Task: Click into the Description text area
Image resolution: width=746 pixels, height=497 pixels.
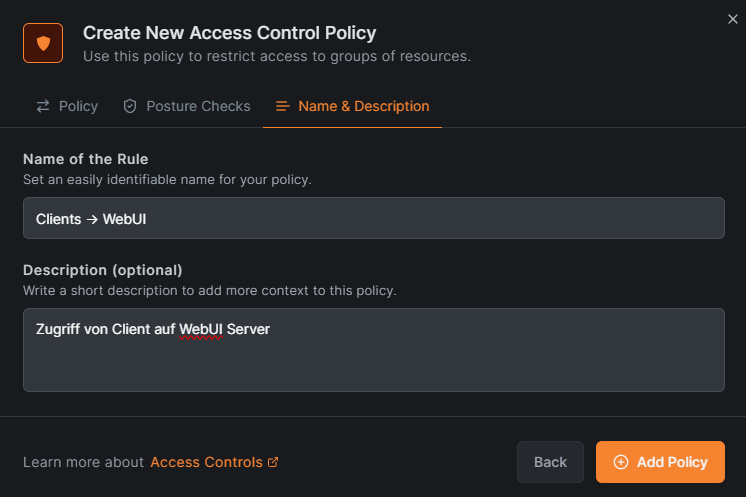Action: pyautogui.click(x=373, y=360)
